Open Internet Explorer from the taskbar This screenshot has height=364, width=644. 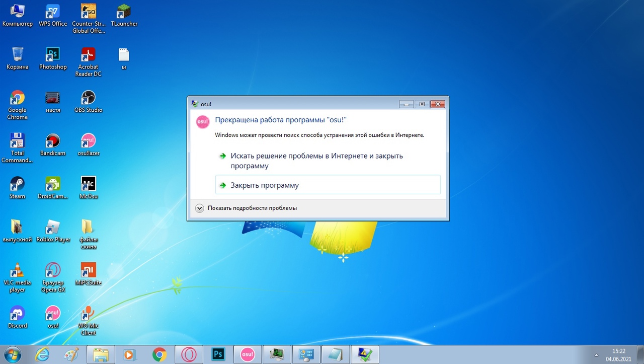[x=42, y=354]
